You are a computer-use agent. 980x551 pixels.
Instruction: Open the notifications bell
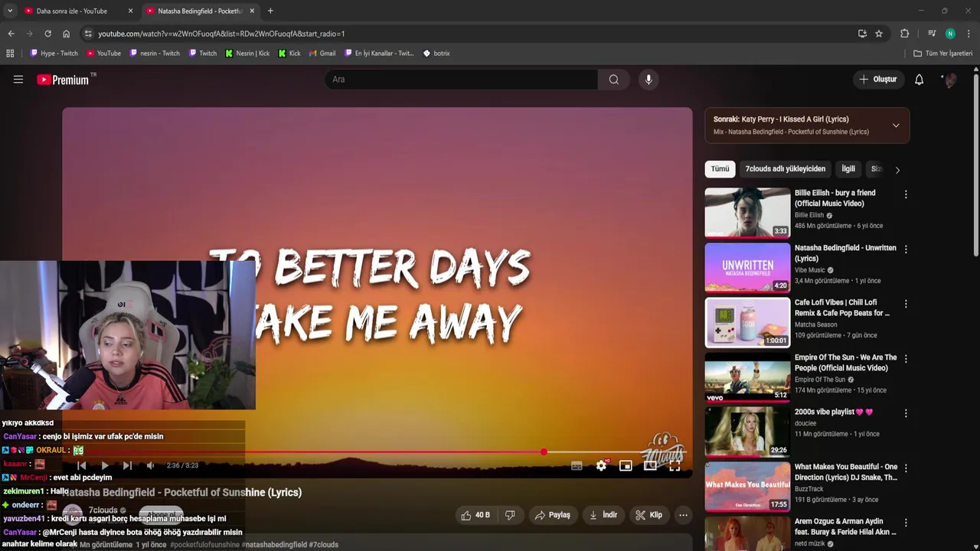[x=919, y=80]
